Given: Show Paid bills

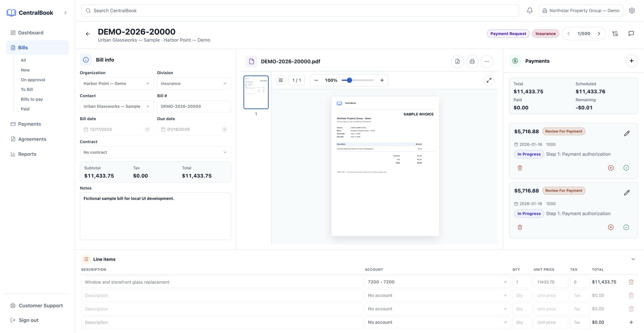Looking at the screenshot, I should tap(25, 109).
